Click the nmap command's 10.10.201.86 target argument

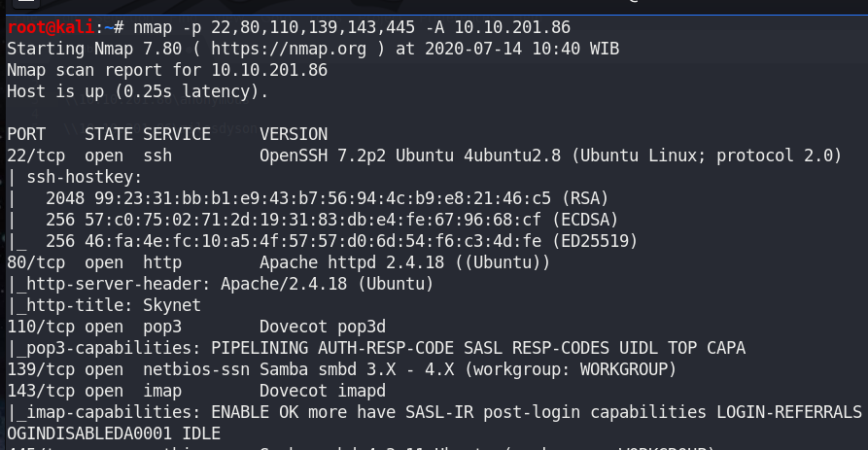click(x=512, y=27)
